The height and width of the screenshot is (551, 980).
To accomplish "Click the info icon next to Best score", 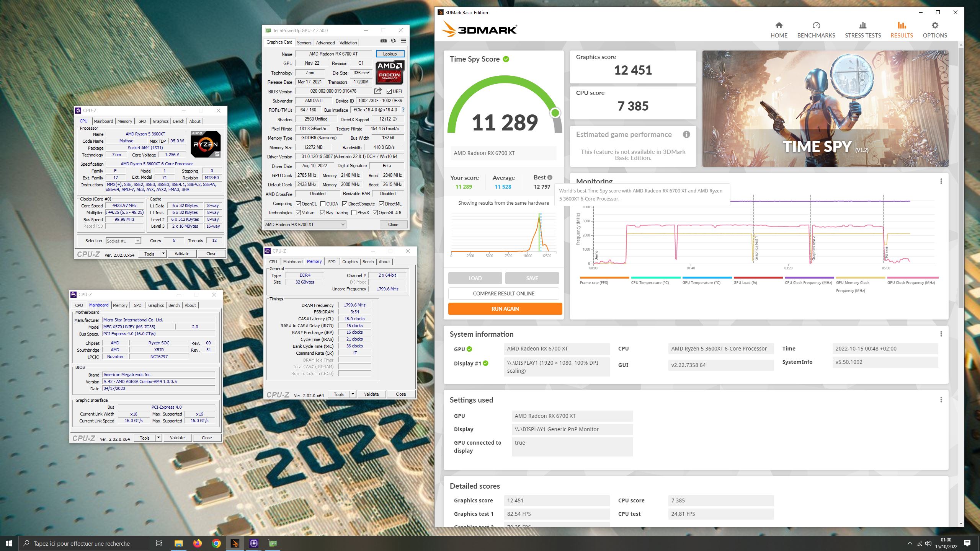I will click(x=550, y=177).
